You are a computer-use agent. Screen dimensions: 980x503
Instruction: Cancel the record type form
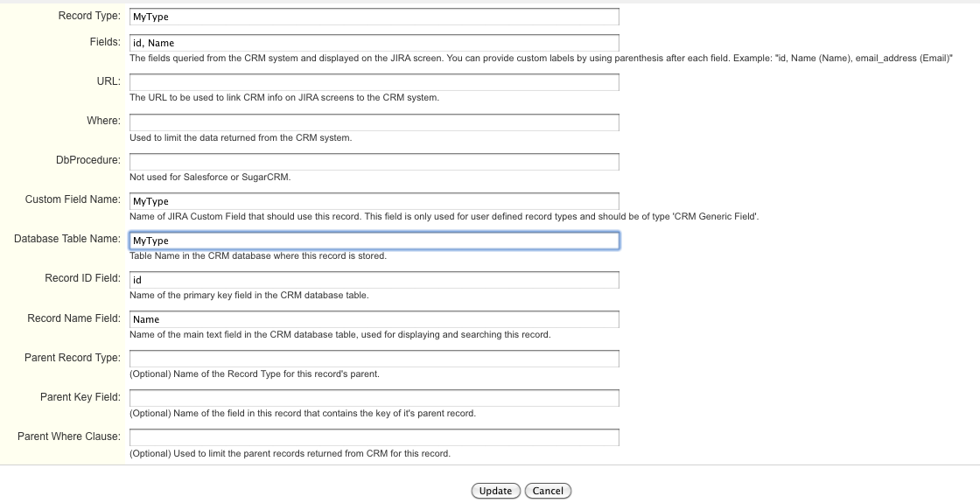548,491
